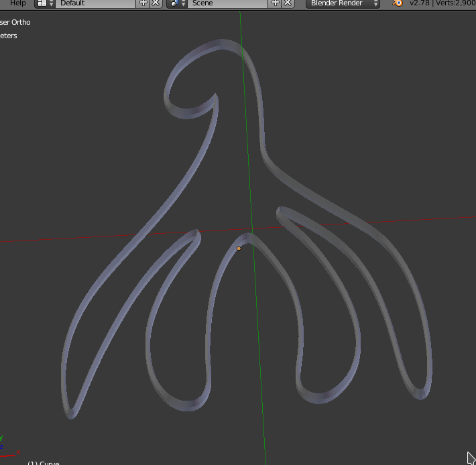Select the Default screen layout name field
476x465 pixels.
[x=96, y=3]
